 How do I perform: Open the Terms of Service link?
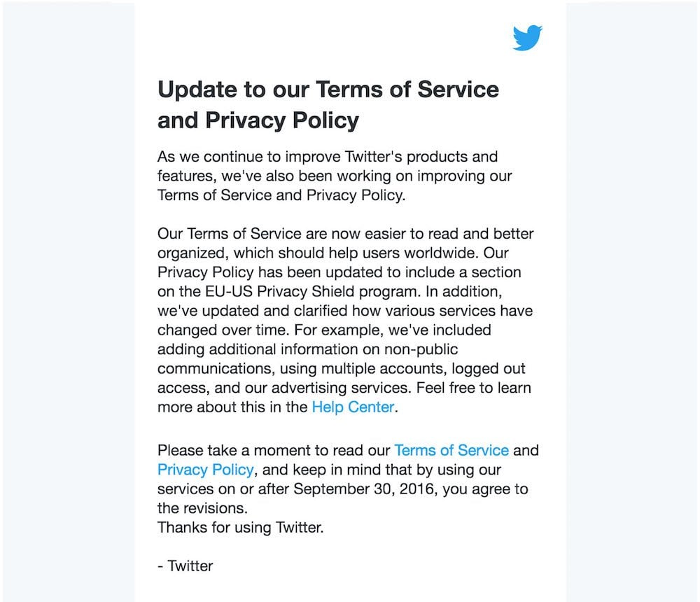point(451,450)
